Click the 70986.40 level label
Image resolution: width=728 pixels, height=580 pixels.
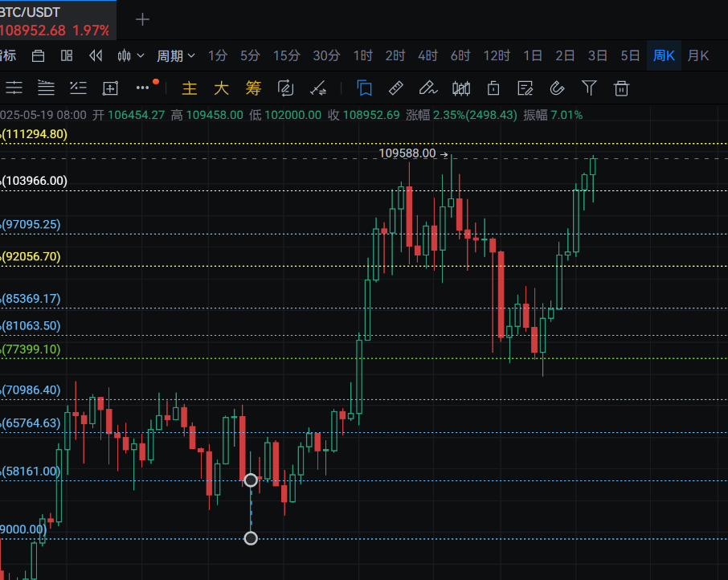pyautogui.click(x=31, y=390)
